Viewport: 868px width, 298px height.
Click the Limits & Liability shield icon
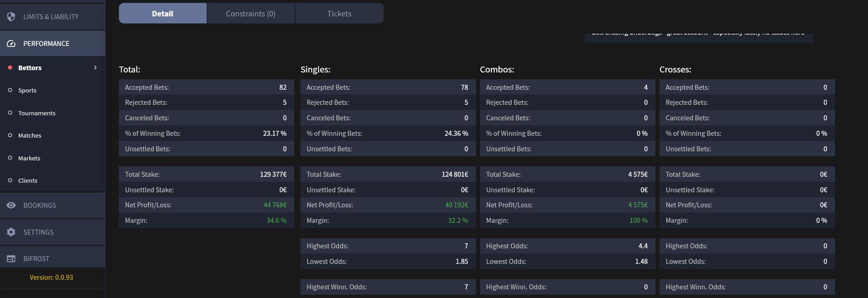[x=11, y=16]
